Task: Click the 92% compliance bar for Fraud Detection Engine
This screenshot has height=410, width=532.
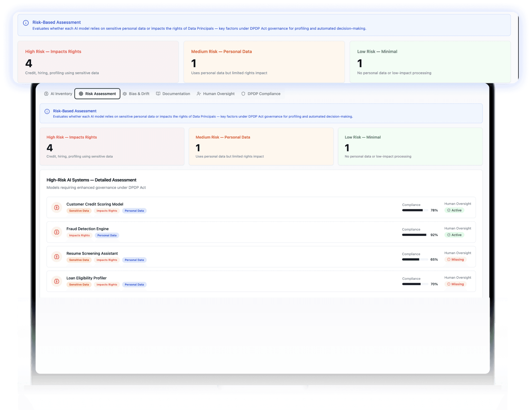Action: [415, 235]
